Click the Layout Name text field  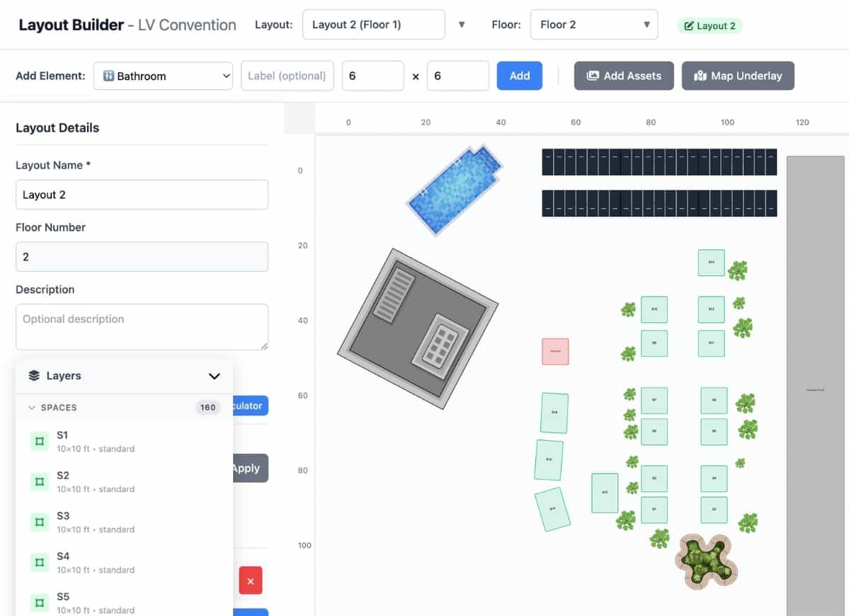point(142,194)
